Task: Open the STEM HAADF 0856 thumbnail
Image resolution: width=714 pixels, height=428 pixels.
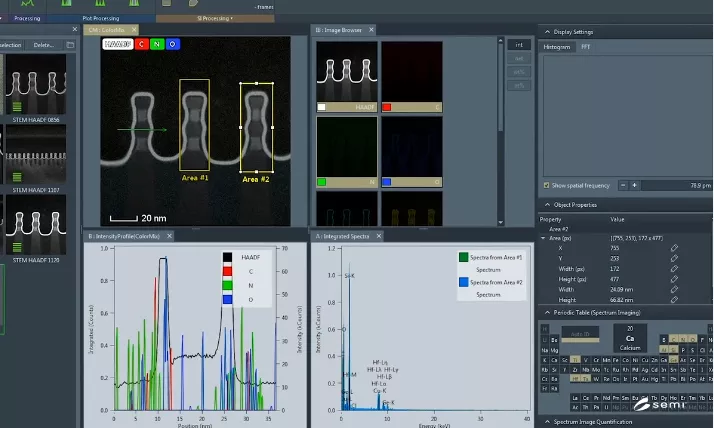Action: tap(36, 85)
